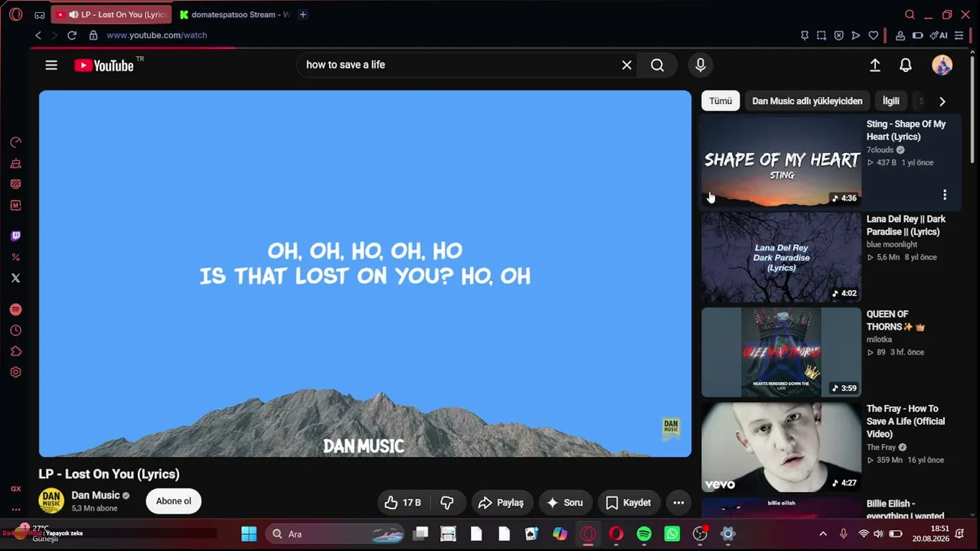The width and height of the screenshot is (980, 551).
Task: Open the browser history clock icon
Action: (x=15, y=331)
